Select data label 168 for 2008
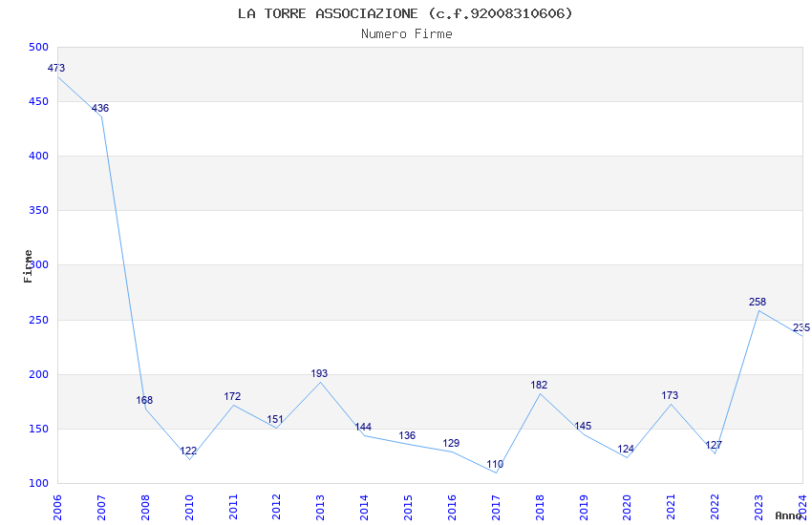Screen dimensions: 812x525 [x=144, y=400]
